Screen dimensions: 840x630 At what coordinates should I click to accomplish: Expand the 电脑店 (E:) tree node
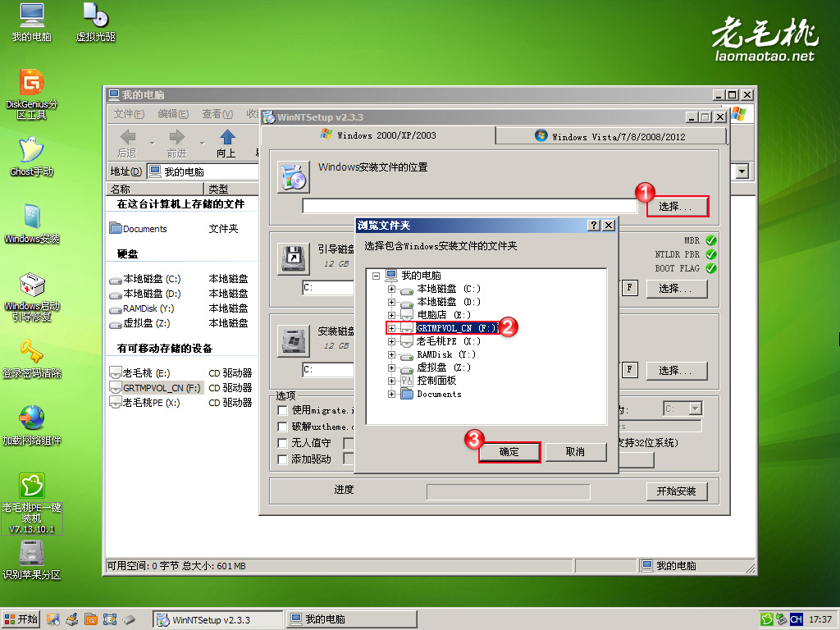[391, 316]
